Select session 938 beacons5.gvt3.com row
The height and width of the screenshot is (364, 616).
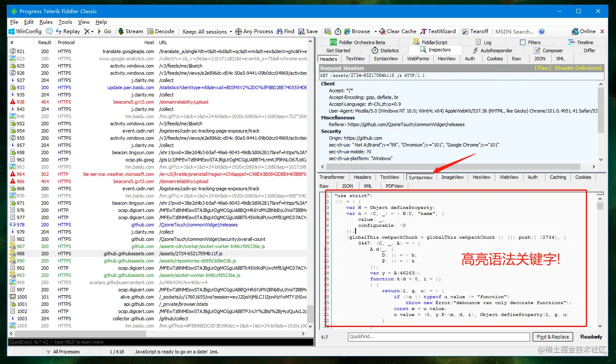158,102
